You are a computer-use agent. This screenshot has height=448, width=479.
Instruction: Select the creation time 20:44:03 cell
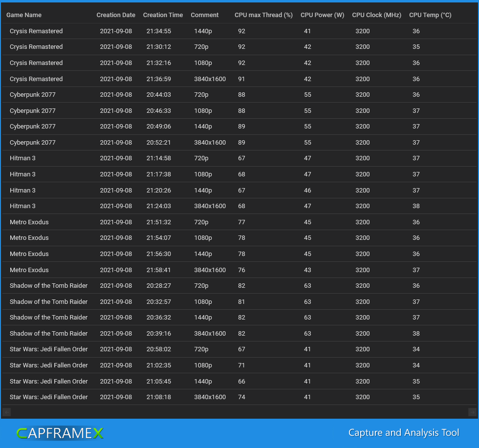coord(158,95)
